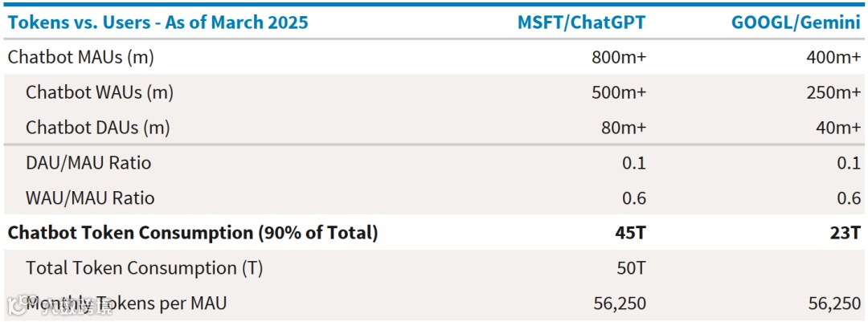Click the 250m+ WAU value for Gemini
Image resolution: width=868 pixels, height=322 pixels.
834,93
